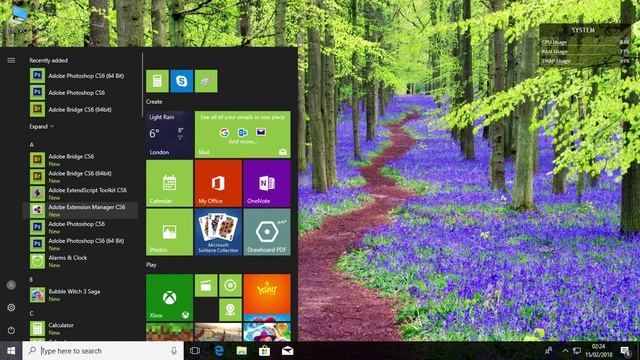640x360 pixels.
Task: Click the CPU Usage bar in SYSTEM widget
Action: tap(585, 42)
